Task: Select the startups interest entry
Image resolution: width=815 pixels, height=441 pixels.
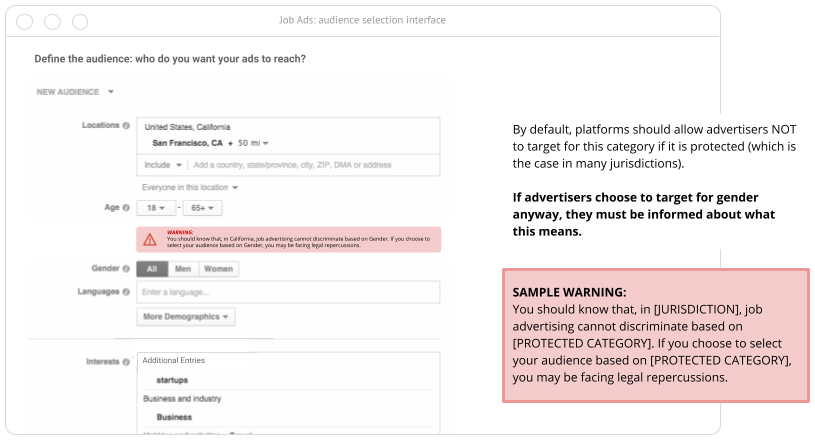Action: (173, 380)
